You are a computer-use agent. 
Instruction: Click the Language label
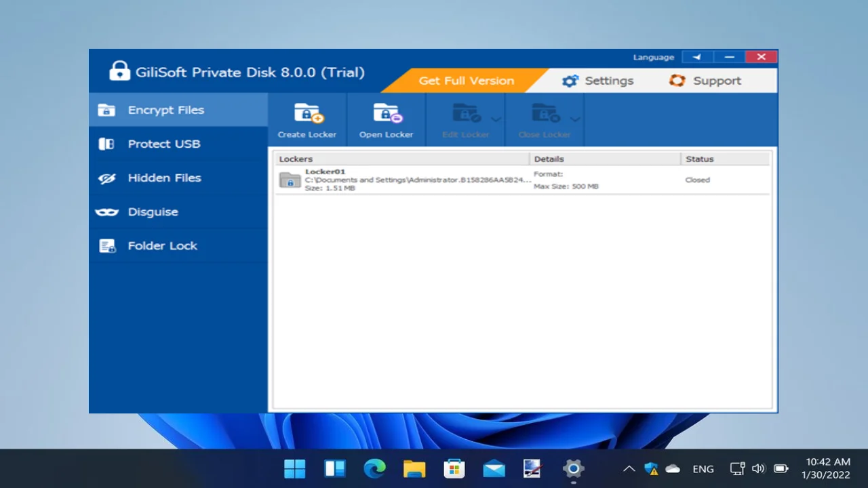(x=654, y=58)
